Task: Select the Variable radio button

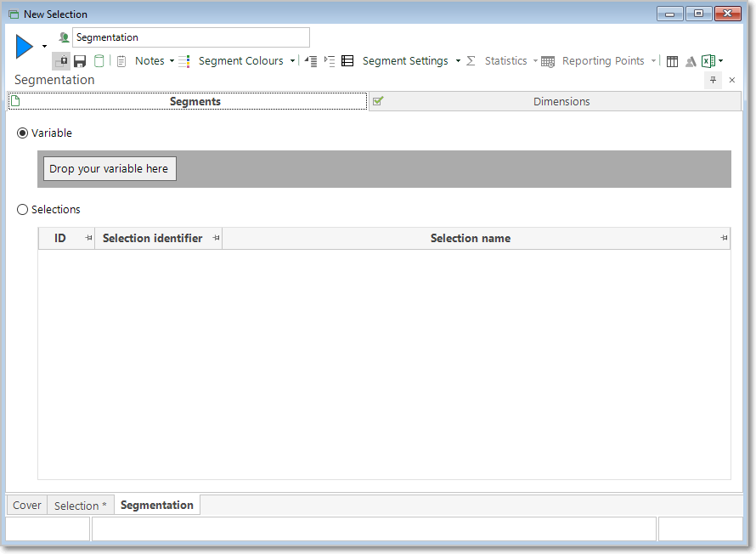Action: pos(22,133)
